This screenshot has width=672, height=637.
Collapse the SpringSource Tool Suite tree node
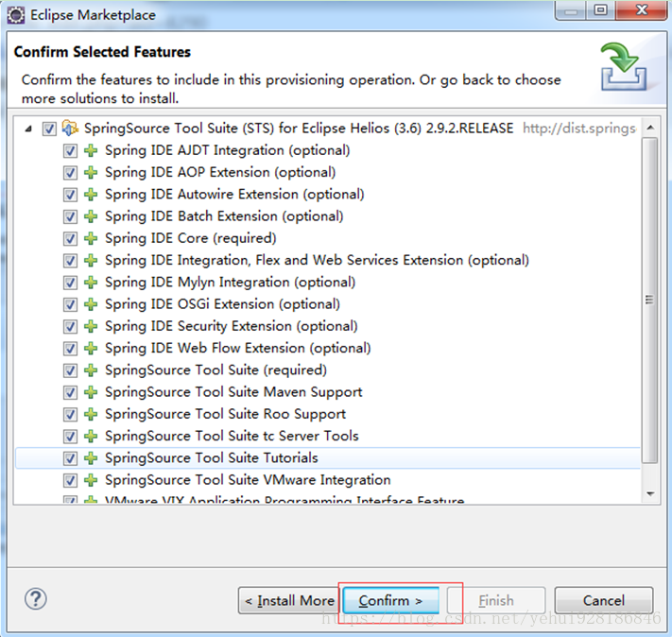[28, 129]
